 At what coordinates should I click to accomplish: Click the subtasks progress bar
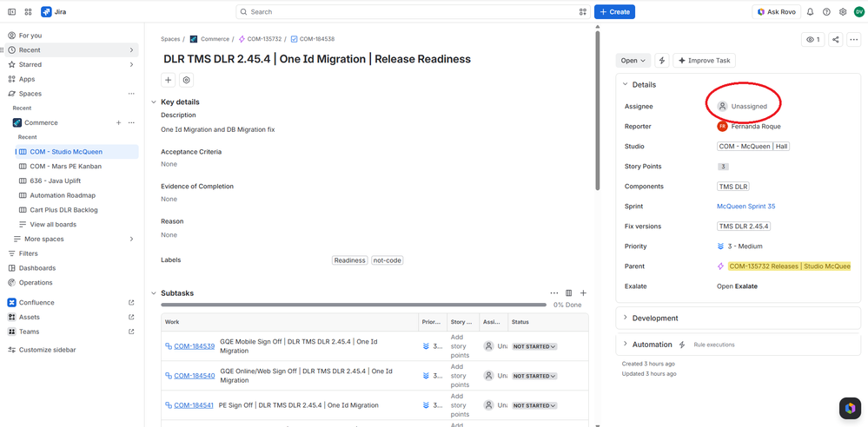(353, 305)
